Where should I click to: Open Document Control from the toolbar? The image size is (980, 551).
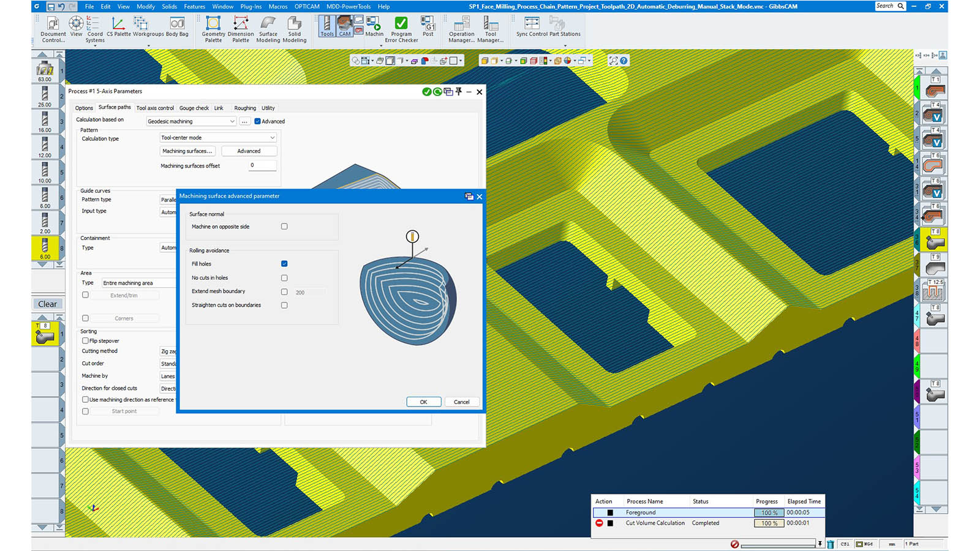53,29
